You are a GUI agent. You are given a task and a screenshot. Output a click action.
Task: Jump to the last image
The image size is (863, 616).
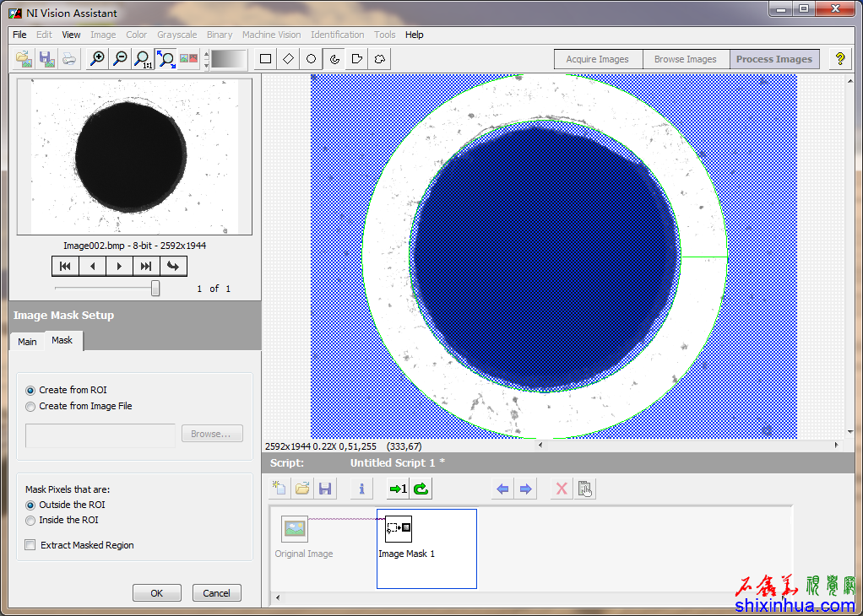145,267
